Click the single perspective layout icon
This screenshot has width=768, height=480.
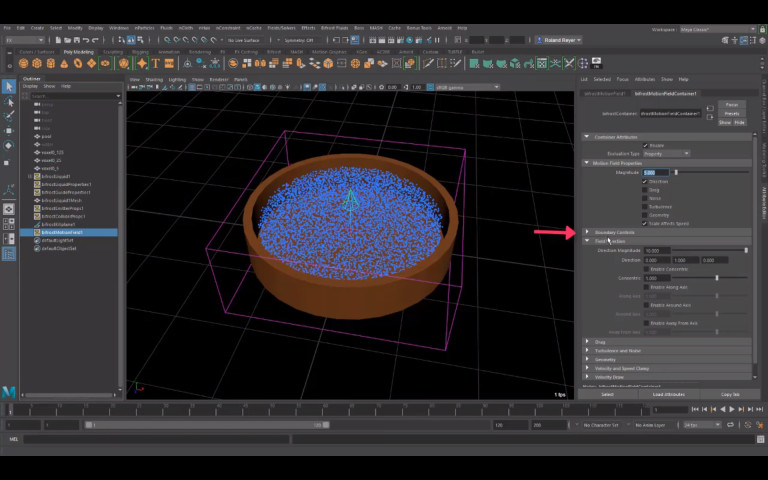(9, 209)
